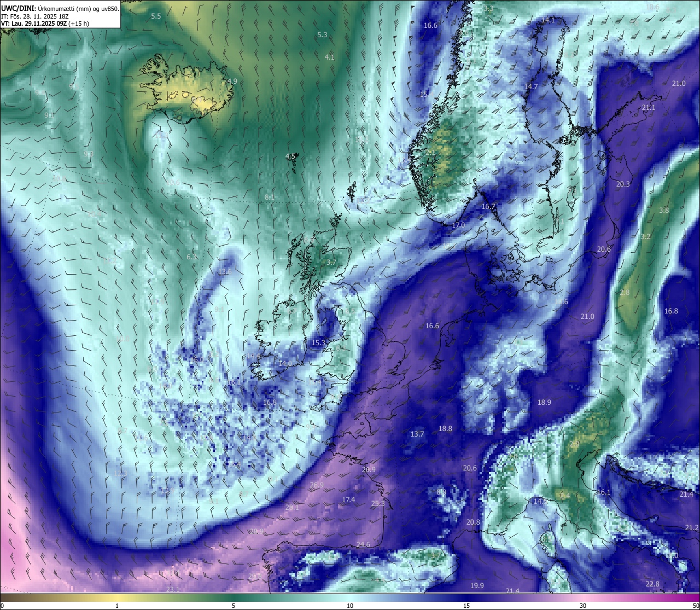
Task: Click the 3.8 map value
Action: (664, 210)
